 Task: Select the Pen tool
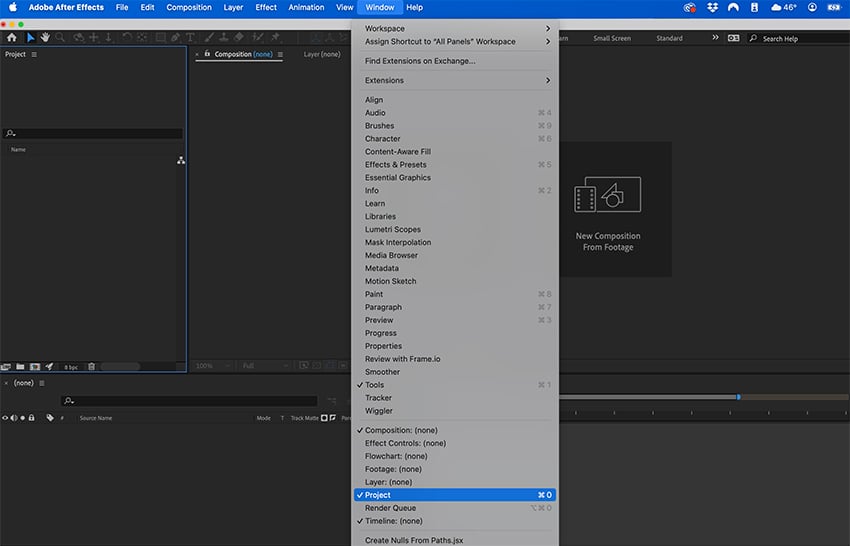click(x=175, y=37)
